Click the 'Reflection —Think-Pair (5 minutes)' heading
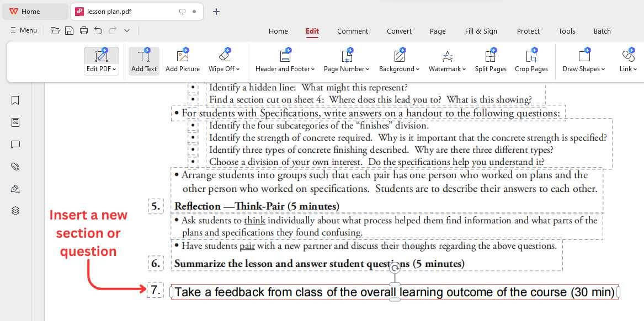The height and width of the screenshot is (321, 644). (x=257, y=206)
